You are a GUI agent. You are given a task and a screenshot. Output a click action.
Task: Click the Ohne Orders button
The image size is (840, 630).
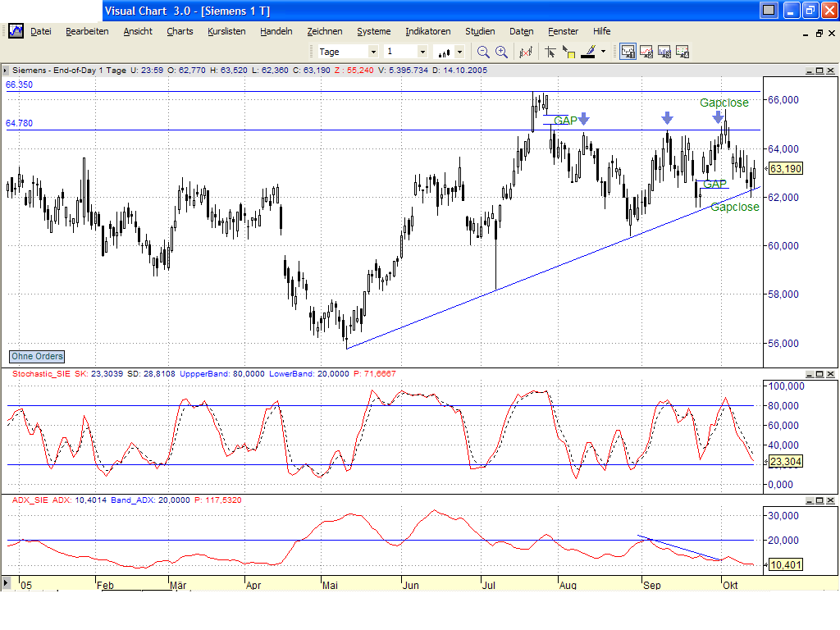click(x=36, y=356)
